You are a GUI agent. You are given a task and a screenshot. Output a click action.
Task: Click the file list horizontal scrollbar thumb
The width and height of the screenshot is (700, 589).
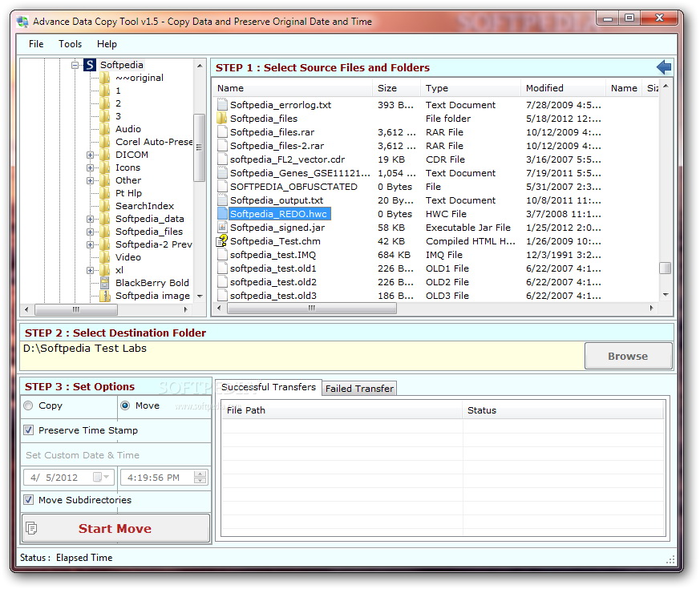(312, 308)
